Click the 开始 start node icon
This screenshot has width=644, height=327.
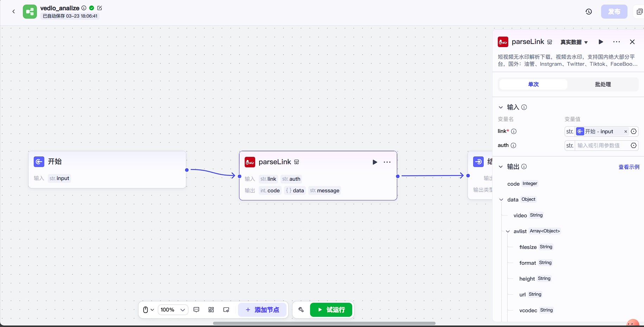tap(39, 162)
